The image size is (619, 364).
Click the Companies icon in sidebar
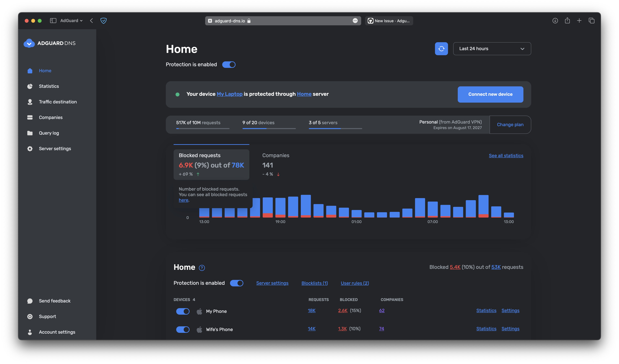coord(30,118)
